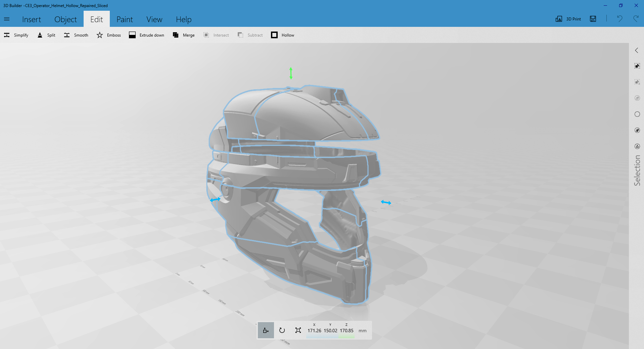The height and width of the screenshot is (349, 644).
Task: Choose the Emboss tool
Action: click(x=108, y=35)
